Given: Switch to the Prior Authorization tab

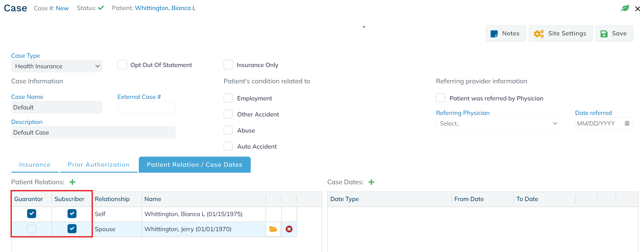Looking at the screenshot, I should click(x=99, y=165).
